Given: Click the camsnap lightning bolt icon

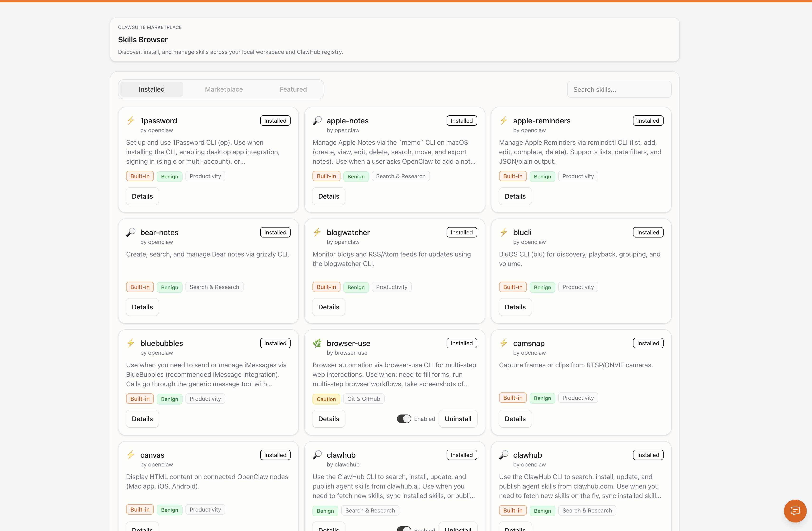Looking at the screenshot, I should click(504, 343).
